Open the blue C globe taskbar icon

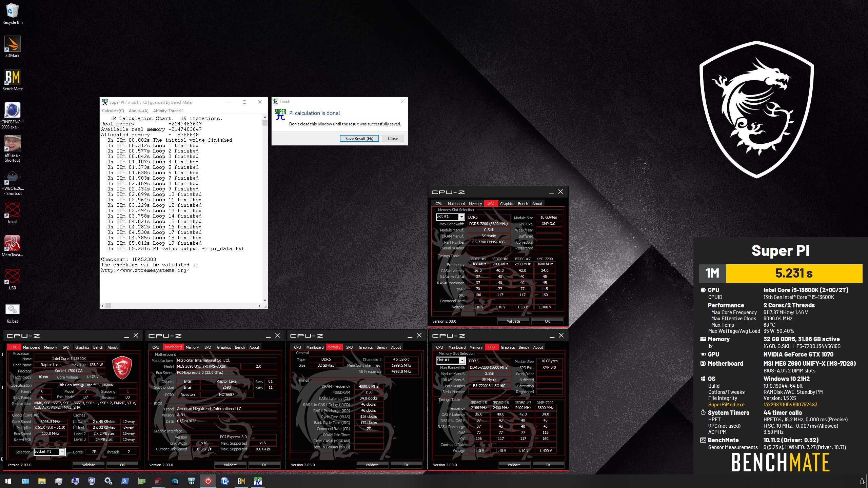pos(225,481)
